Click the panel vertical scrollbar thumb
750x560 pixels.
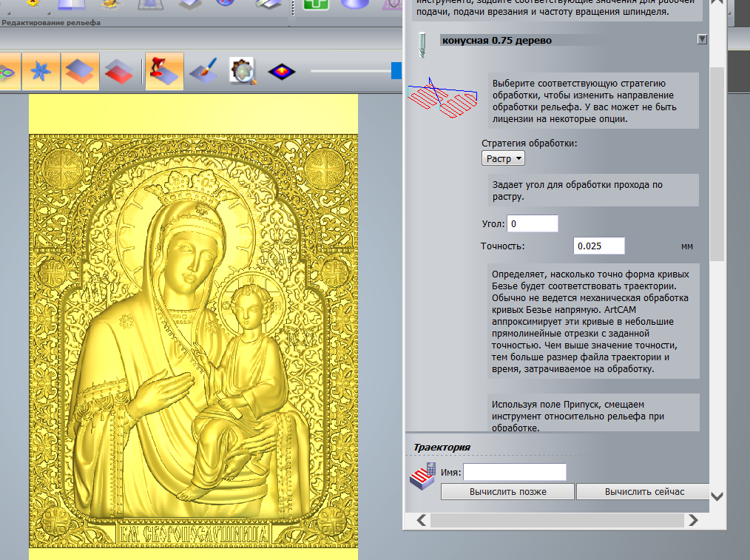click(x=717, y=164)
